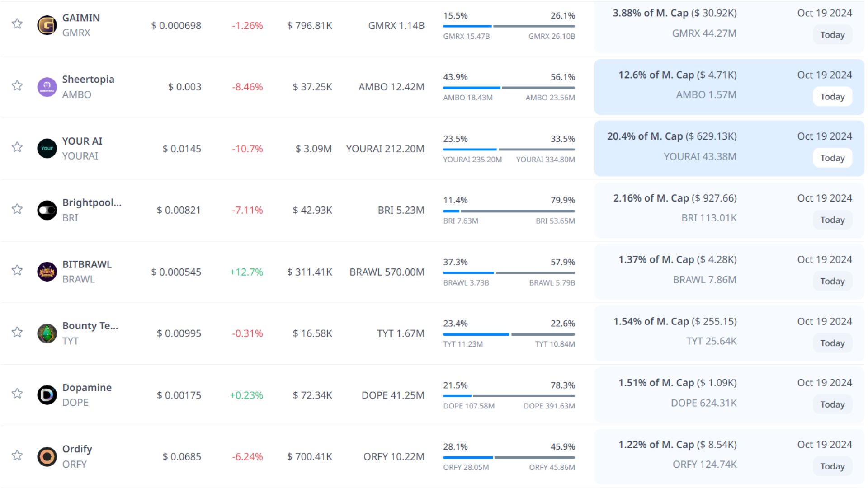Click the Today badge in YOUR AI row
The image size is (868, 488).
tap(832, 158)
